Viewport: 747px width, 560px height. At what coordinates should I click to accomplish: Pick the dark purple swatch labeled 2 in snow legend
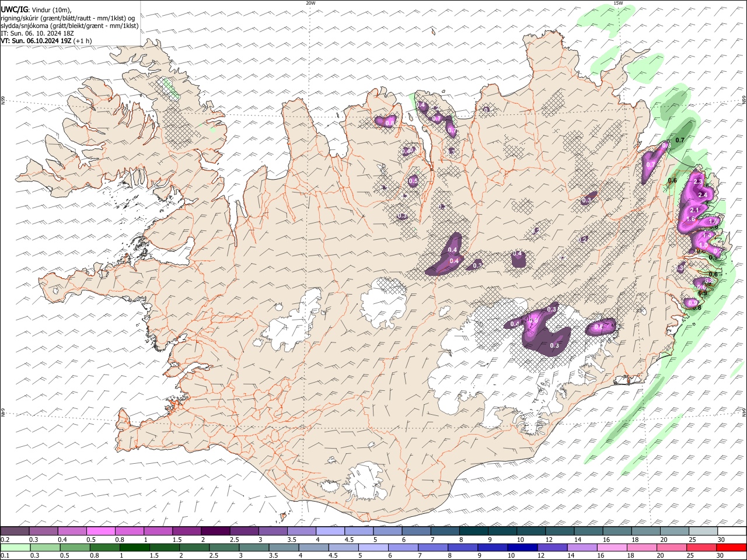coord(215,531)
